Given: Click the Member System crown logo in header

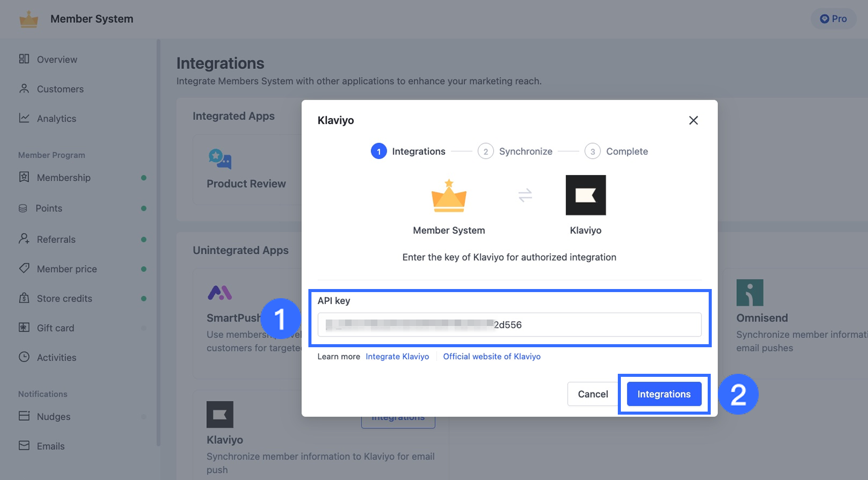Looking at the screenshot, I should coord(29,19).
